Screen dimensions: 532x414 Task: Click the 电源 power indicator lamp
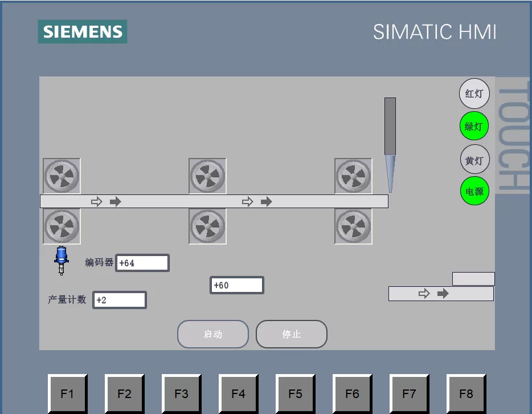pyautogui.click(x=474, y=191)
